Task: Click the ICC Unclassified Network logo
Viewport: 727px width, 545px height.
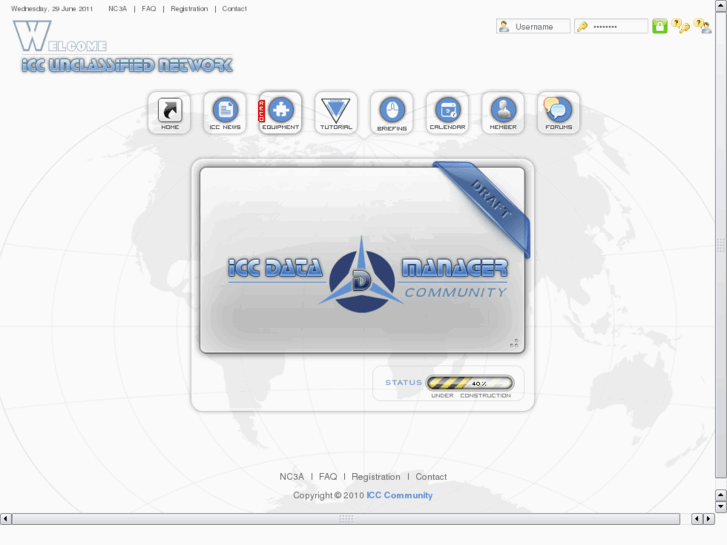Action: click(x=126, y=64)
